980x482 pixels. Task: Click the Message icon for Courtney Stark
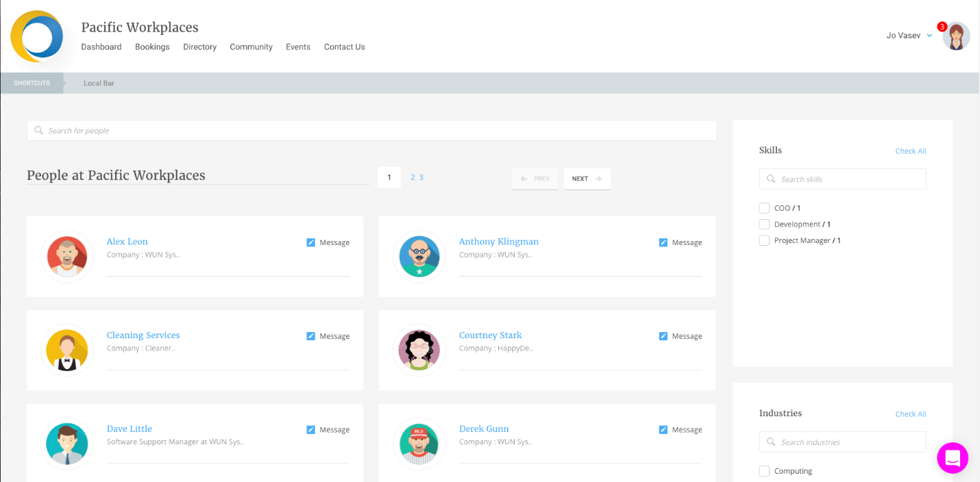[x=662, y=335]
